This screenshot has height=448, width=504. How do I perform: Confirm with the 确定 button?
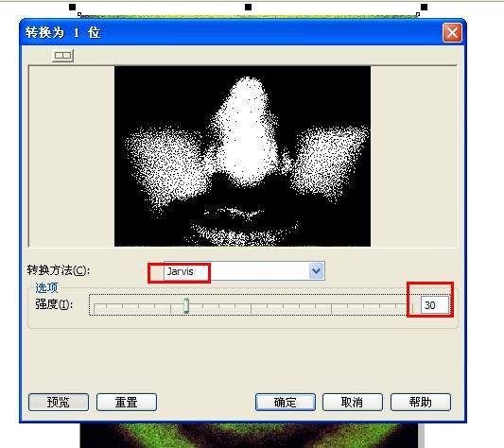click(286, 402)
